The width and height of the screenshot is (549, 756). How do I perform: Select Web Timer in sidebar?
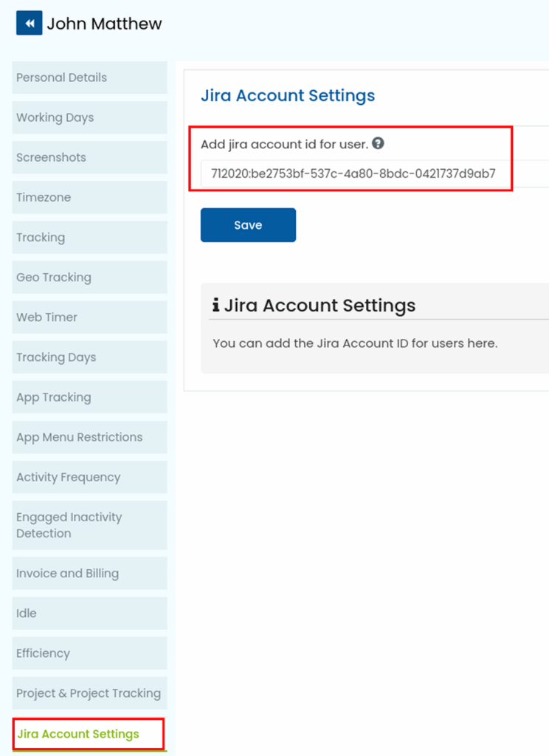89,317
